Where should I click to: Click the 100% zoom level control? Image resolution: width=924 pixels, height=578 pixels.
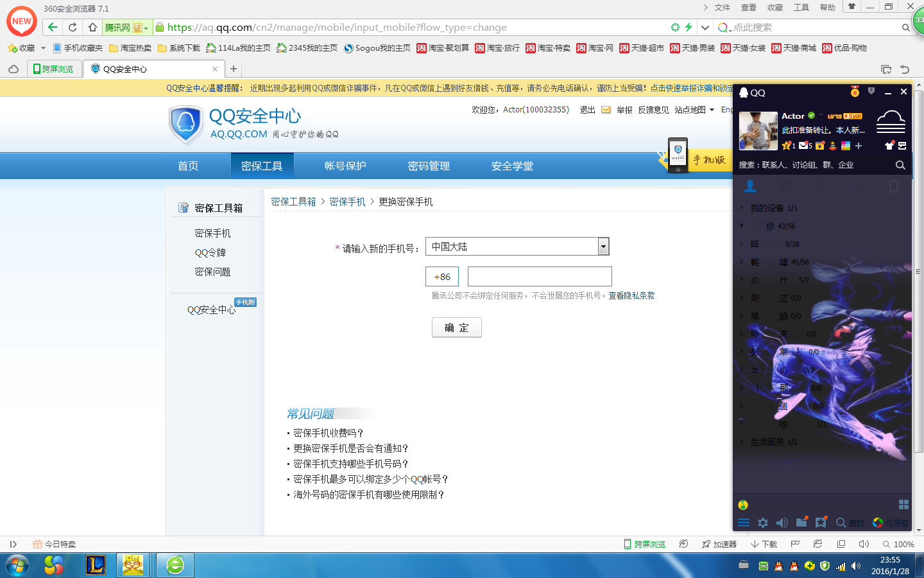[899, 544]
